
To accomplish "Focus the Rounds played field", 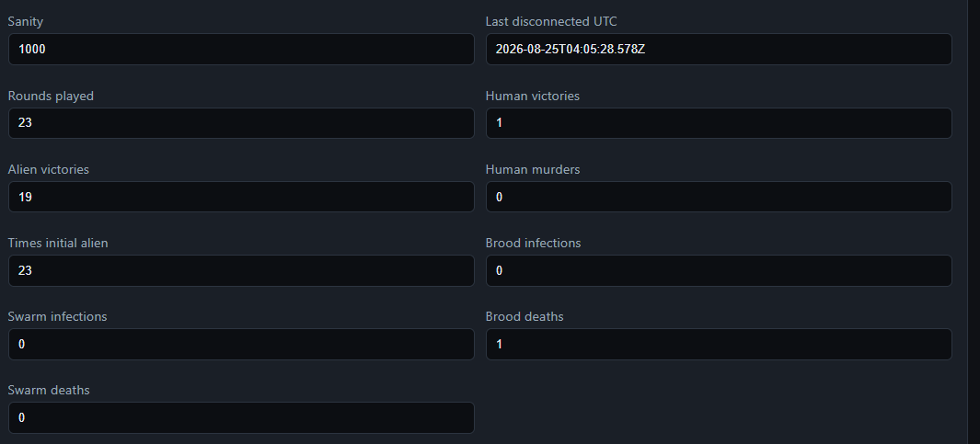I will (x=241, y=123).
